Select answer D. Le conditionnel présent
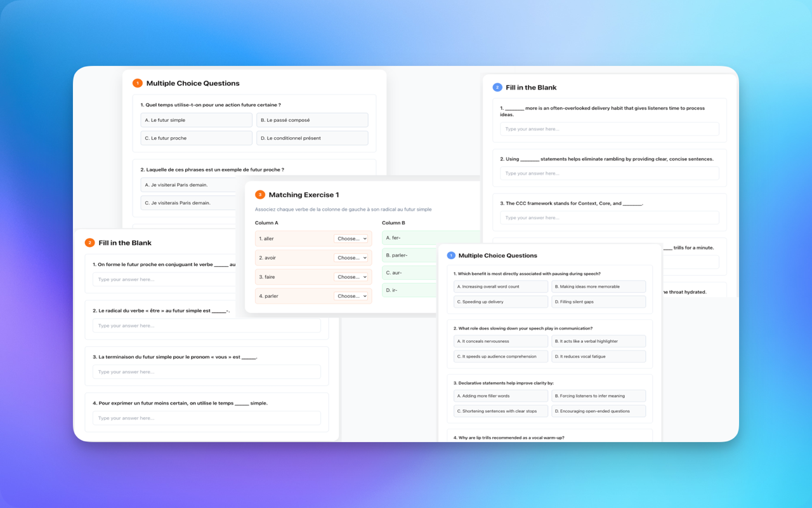Image resolution: width=812 pixels, height=508 pixels. [312, 138]
